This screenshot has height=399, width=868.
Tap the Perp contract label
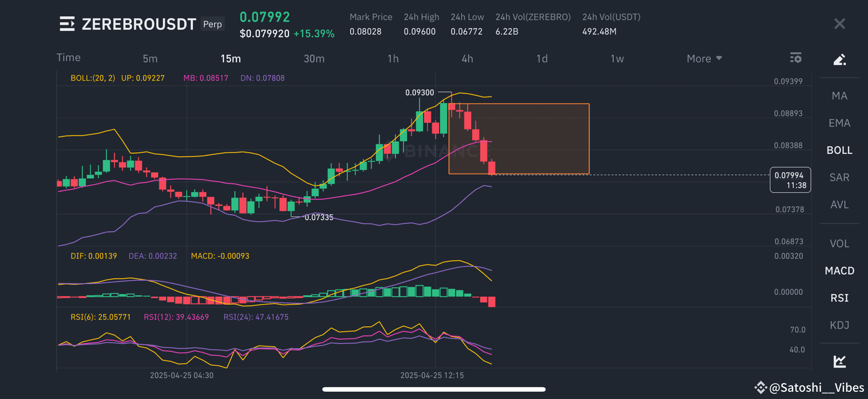pos(213,24)
